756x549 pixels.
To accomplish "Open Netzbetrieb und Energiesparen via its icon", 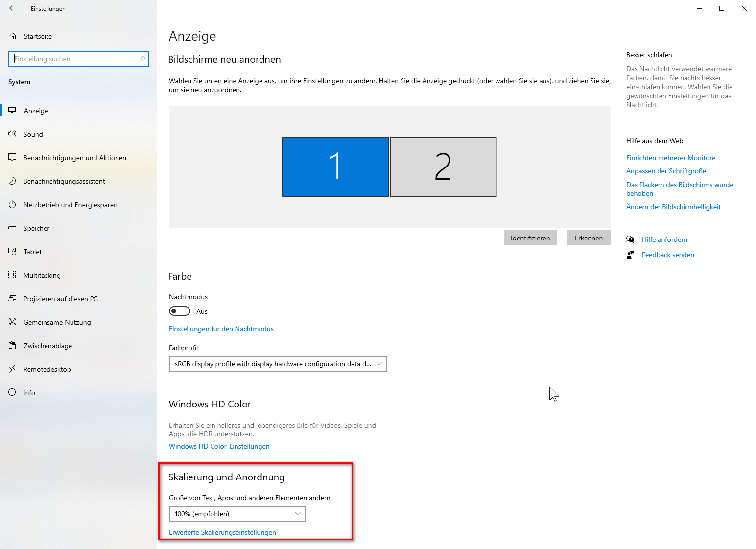I will pos(12,205).
